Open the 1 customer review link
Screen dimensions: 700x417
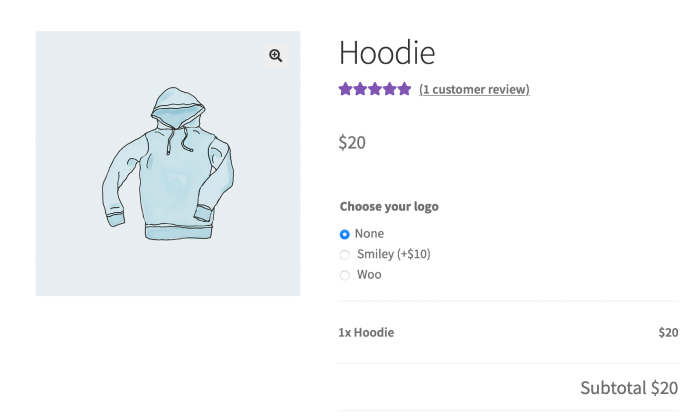coord(474,90)
